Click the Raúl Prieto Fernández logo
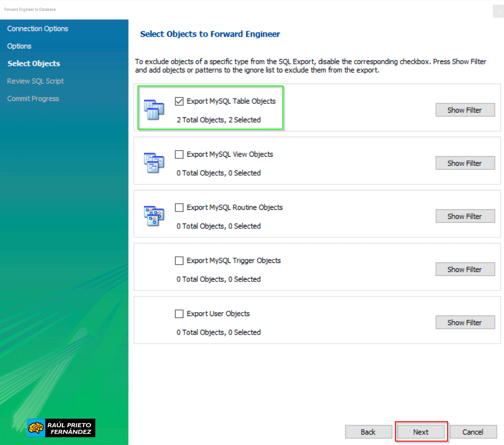Screen dimensions: 504x445 click(61, 428)
